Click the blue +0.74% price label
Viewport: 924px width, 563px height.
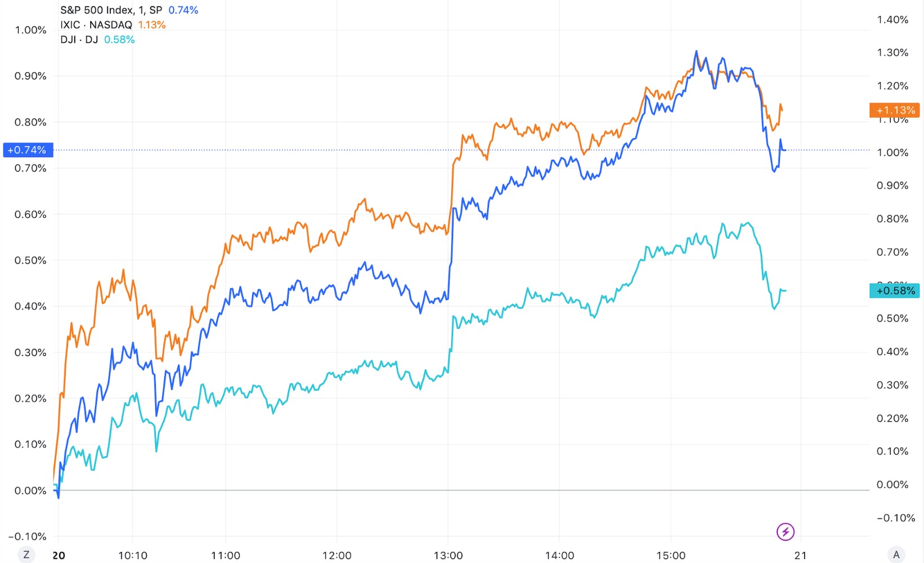tap(28, 150)
